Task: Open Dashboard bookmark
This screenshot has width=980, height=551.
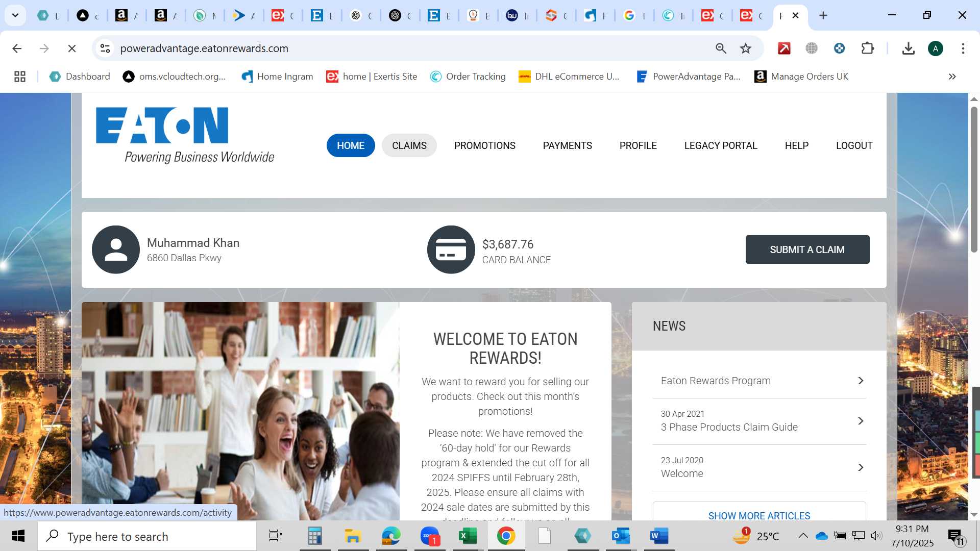Action: click(x=80, y=77)
